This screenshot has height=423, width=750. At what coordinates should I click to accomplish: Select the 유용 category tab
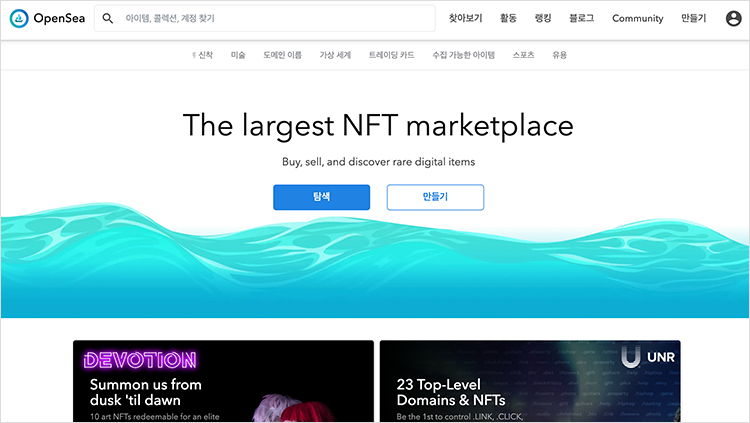[559, 55]
